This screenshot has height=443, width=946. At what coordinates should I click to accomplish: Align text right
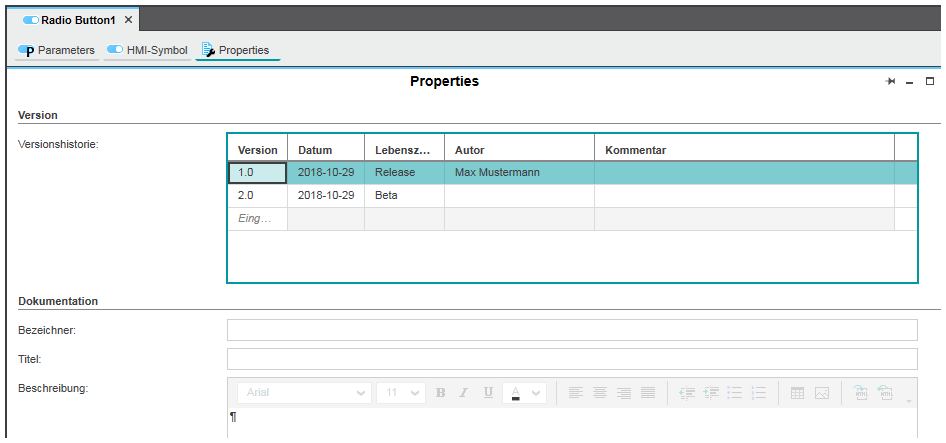click(624, 393)
